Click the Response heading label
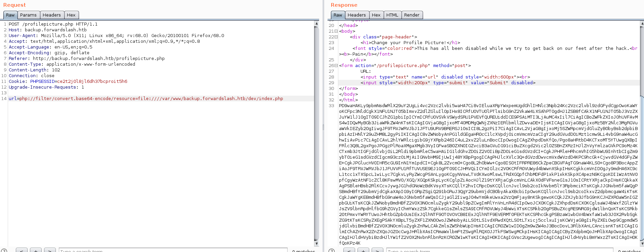This screenshot has width=644, height=252. (344, 5)
